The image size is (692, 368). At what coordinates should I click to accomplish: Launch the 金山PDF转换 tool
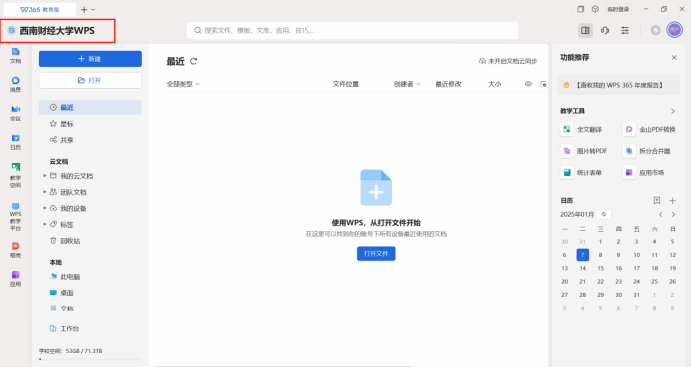pyautogui.click(x=649, y=129)
